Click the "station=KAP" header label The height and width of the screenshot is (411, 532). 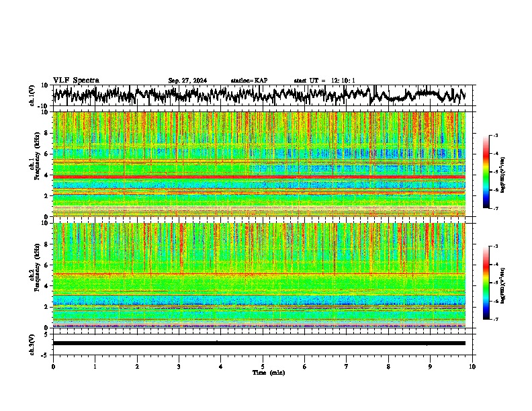pos(249,81)
